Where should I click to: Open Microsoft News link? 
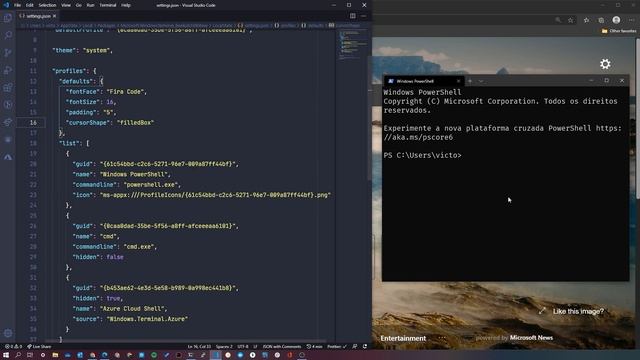pyautogui.click(x=531, y=338)
